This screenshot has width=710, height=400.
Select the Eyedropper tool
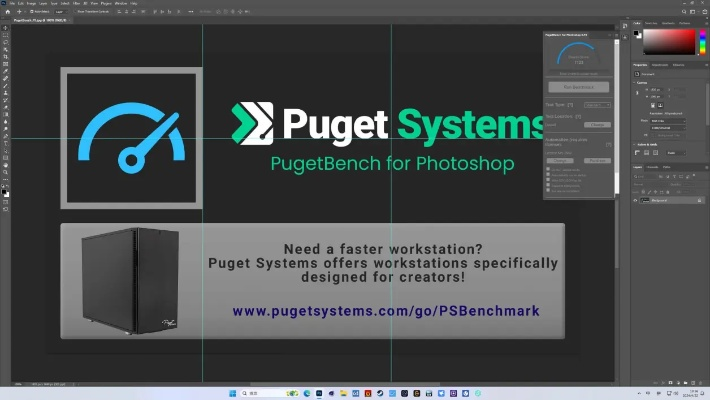(x=5, y=70)
